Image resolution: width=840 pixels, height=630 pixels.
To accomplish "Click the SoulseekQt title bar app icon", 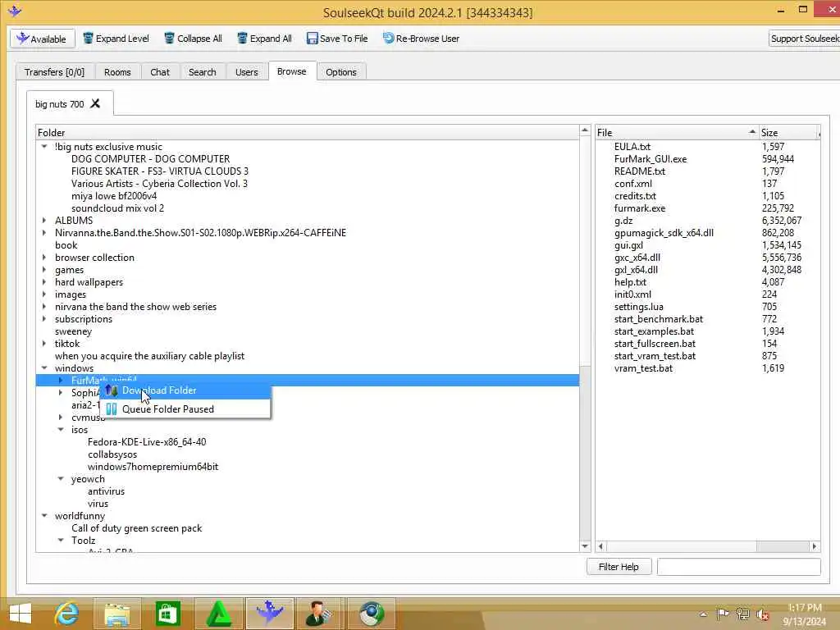I will click(x=15, y=11).
